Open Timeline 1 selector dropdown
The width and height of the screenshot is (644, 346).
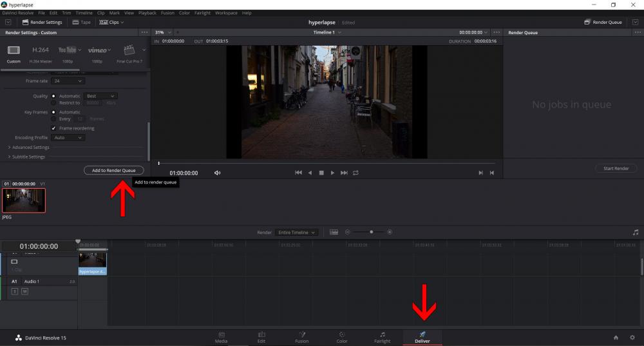pyautogui.click(x=327, y=32)
